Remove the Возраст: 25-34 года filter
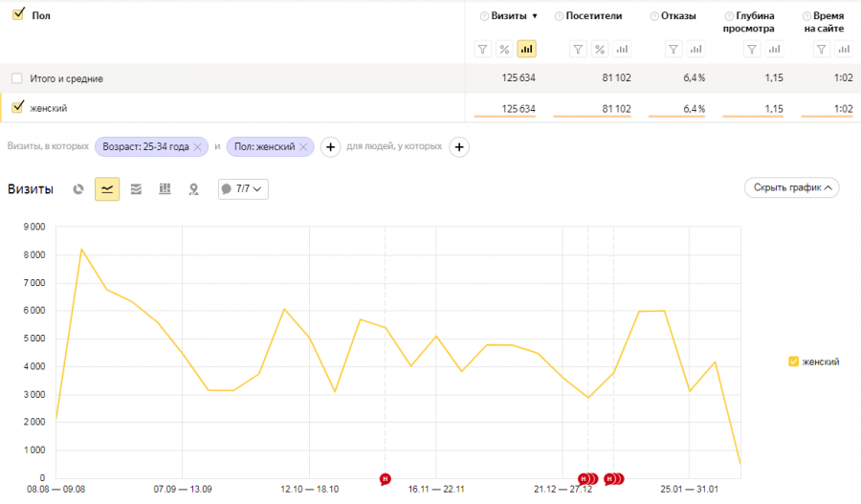861x504 pixels. pyautogui.click(x=197, y=146)
